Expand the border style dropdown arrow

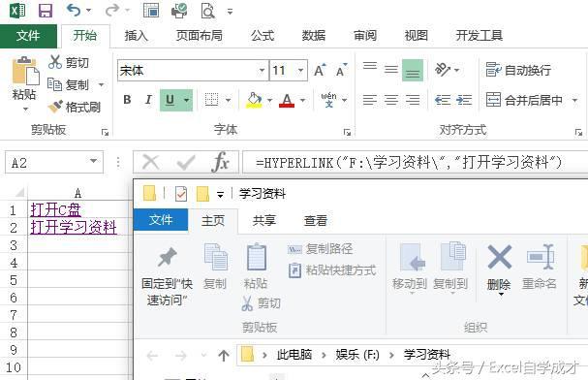coord(228,100)
